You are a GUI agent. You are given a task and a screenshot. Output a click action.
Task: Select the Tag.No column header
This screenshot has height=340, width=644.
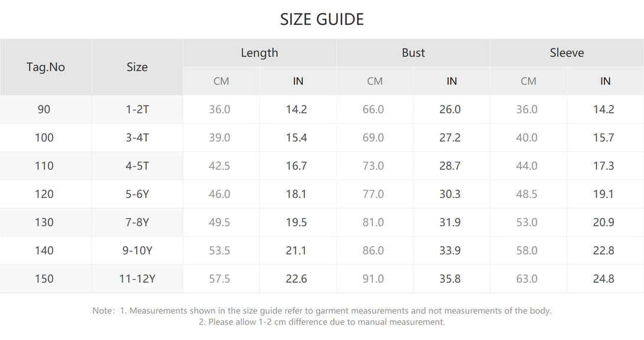click(45, 67)
